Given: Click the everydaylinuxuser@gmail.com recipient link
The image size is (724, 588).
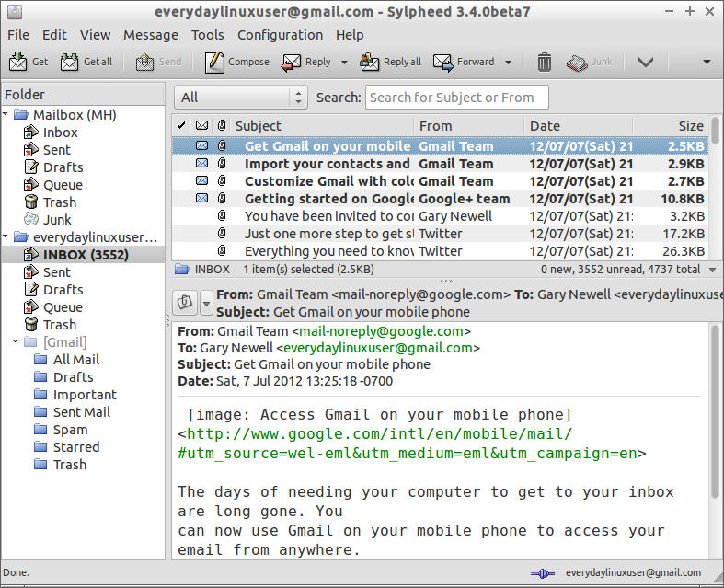Looking at the screenshot, I should [378, 348].
